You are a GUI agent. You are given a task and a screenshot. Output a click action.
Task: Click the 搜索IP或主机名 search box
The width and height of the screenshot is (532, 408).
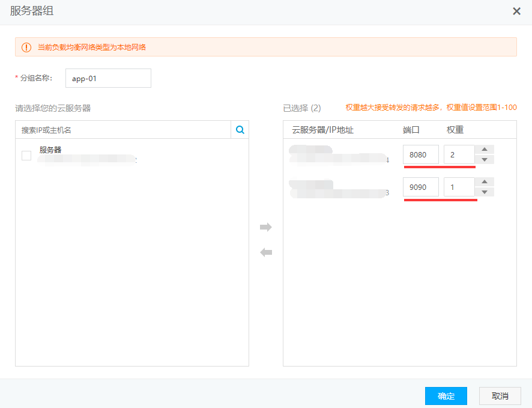123,130
